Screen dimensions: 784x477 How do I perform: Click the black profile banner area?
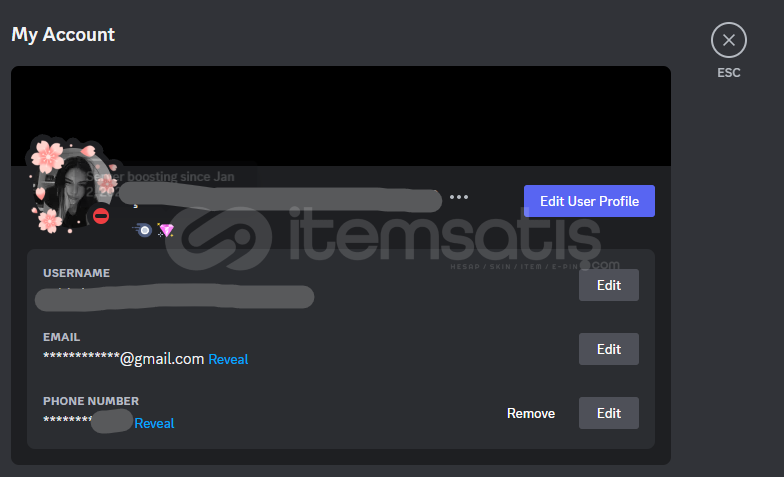[x=341, y=116]
